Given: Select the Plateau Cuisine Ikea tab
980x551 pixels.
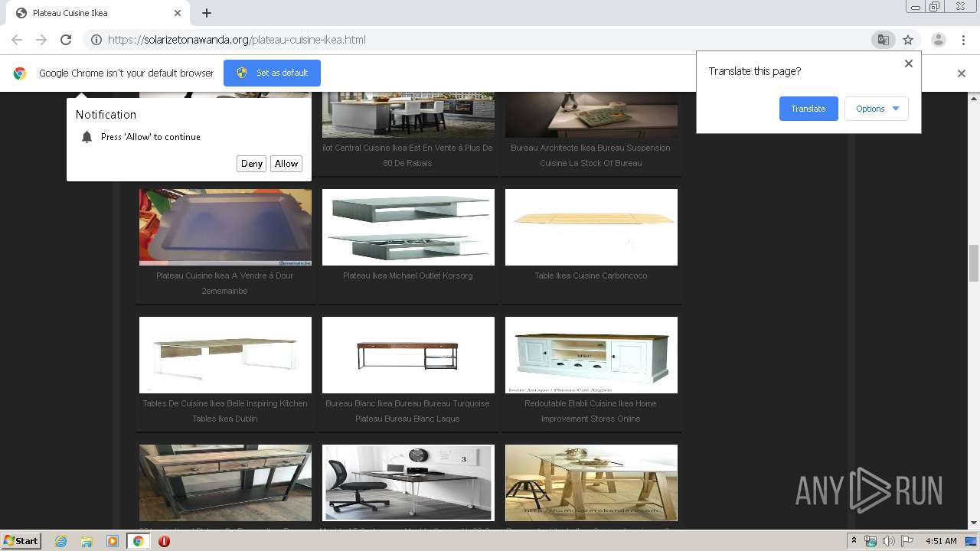Looking at the screenshot, I should (x=98, y=13).
